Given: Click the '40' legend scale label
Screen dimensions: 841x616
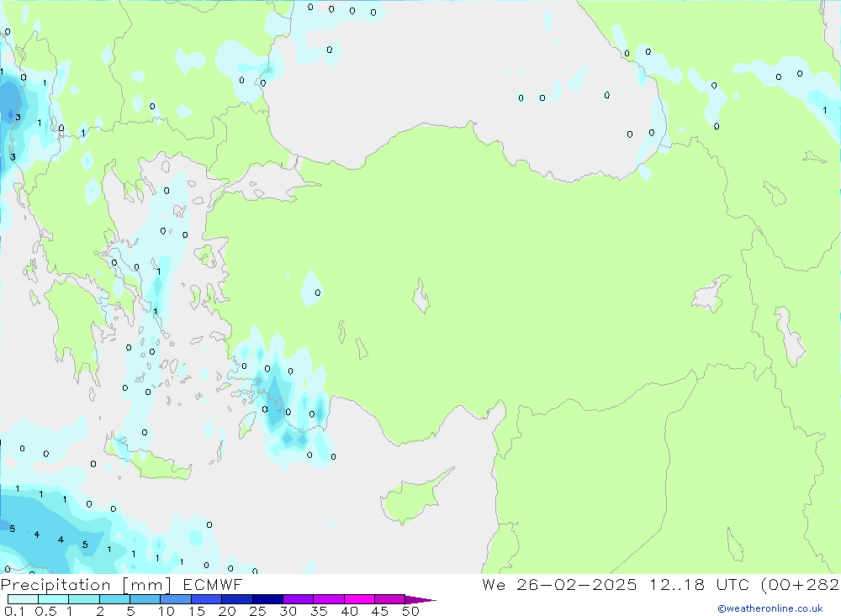Looking at the screenshot, I should [x=349, y=611].
